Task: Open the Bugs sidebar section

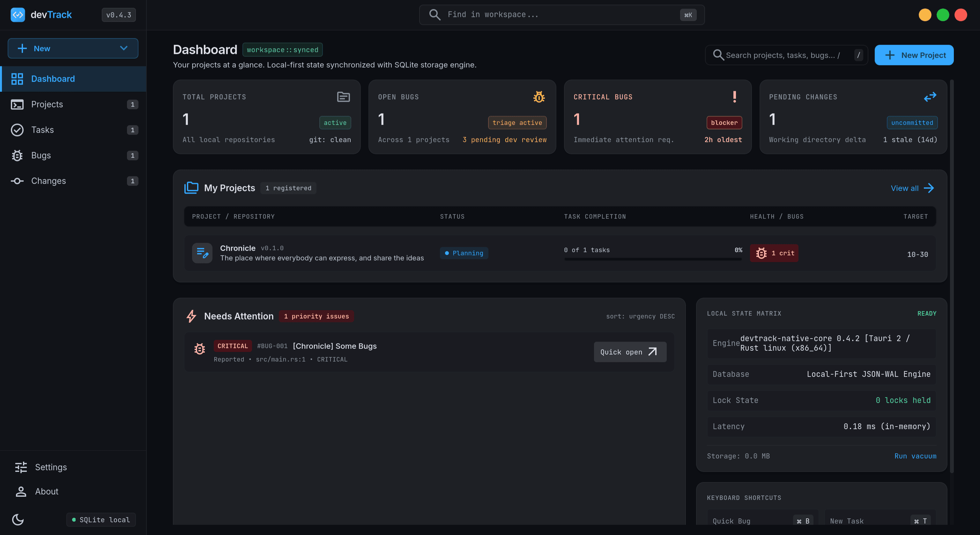Action: (73, 155)
